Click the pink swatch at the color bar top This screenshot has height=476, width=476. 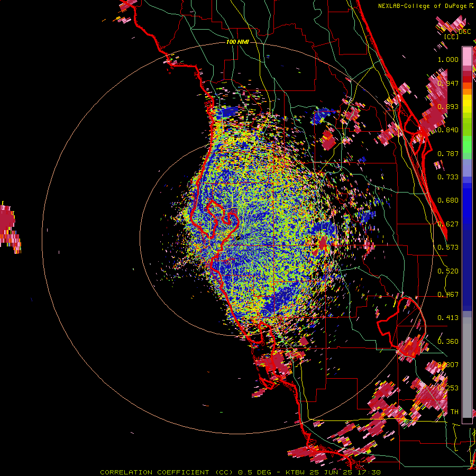click(x=467, y=57)
